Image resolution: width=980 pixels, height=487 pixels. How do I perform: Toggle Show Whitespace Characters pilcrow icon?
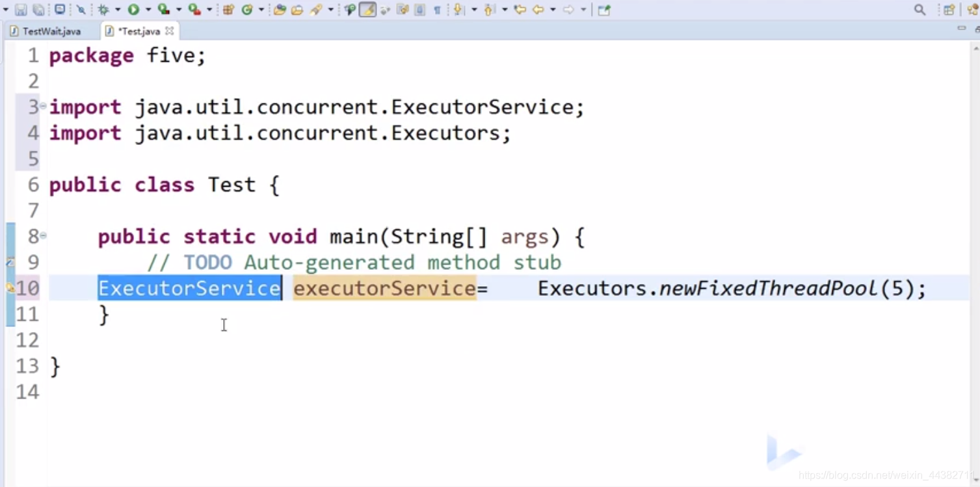(437, 10)
